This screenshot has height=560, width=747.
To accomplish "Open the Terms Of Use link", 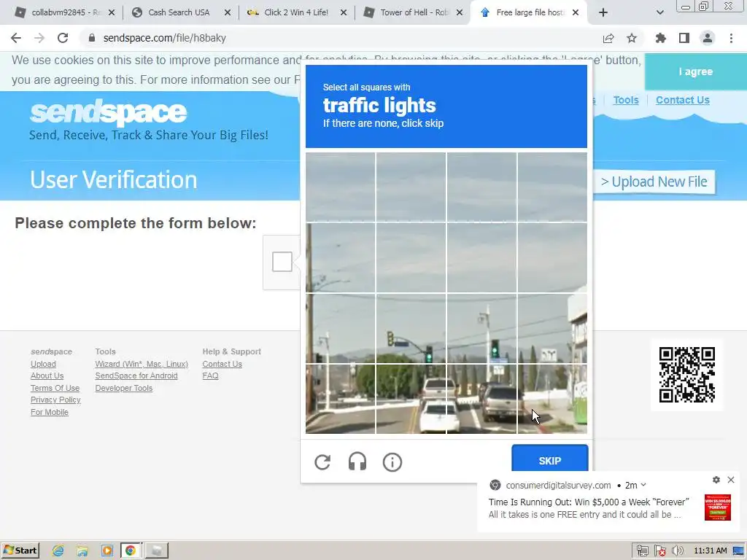I will click(55, 388).
